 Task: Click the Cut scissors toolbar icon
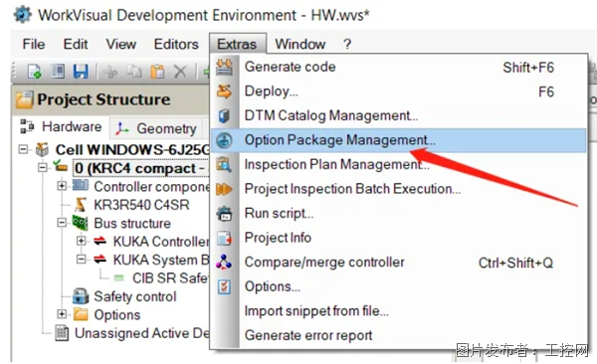[110, 72]
